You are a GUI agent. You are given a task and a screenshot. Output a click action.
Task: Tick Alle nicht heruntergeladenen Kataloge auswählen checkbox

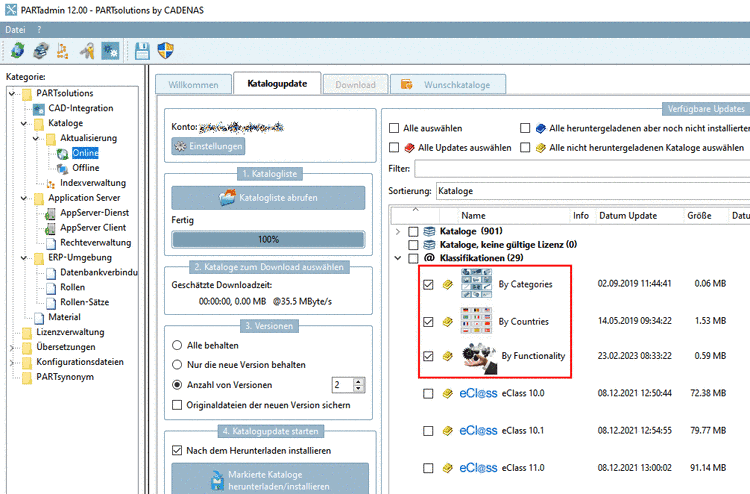(x=525, y=147)
